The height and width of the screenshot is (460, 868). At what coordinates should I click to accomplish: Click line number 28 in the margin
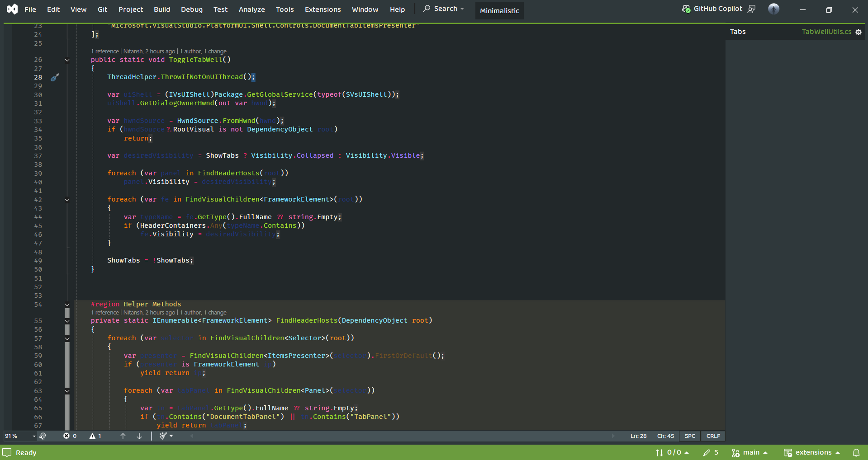point(38,77)
